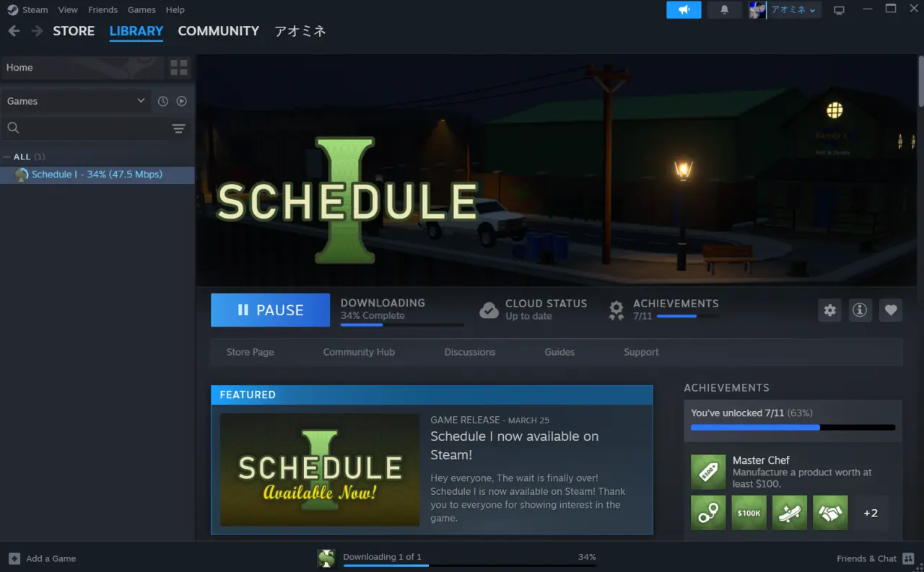Show game info icon

860,310
